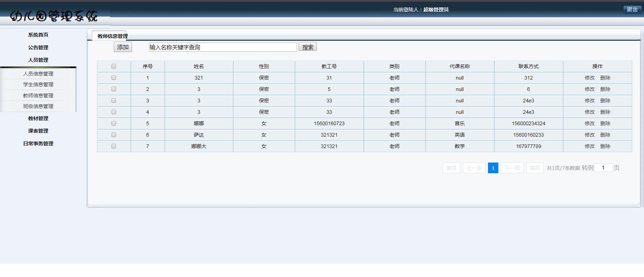Image resolution: width=644 pixels, height=277 pixels.
Task: Expand the 人员管理 menu section
Action: click(x=38, y=60)
